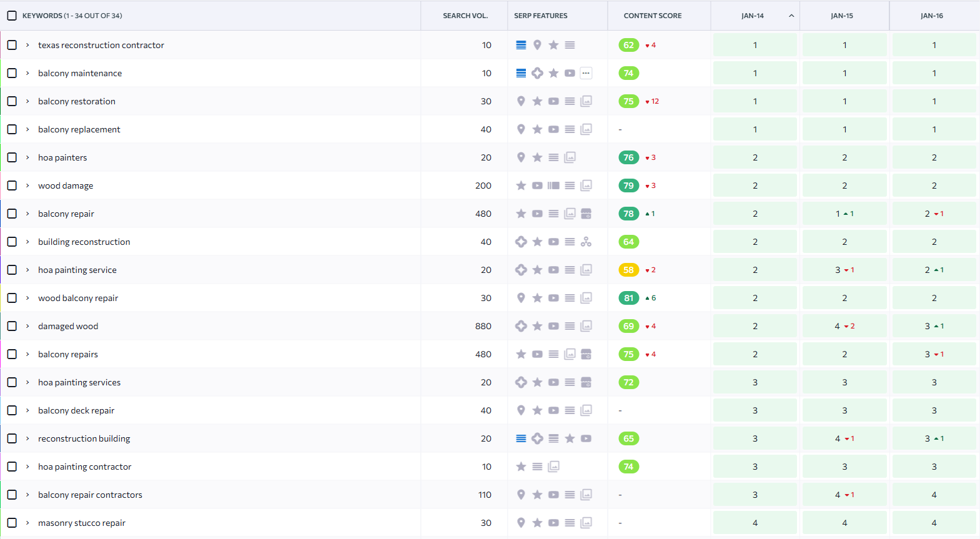Click search volume 200 for wood damage
The height and width of the screenshot is (539, 980).
(x=483, y=185)
